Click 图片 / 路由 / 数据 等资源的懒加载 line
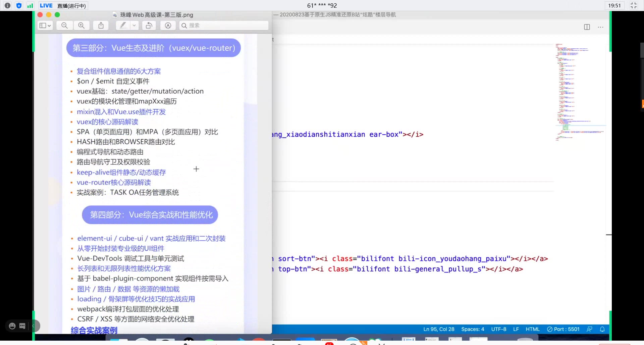 coord(128,289)
